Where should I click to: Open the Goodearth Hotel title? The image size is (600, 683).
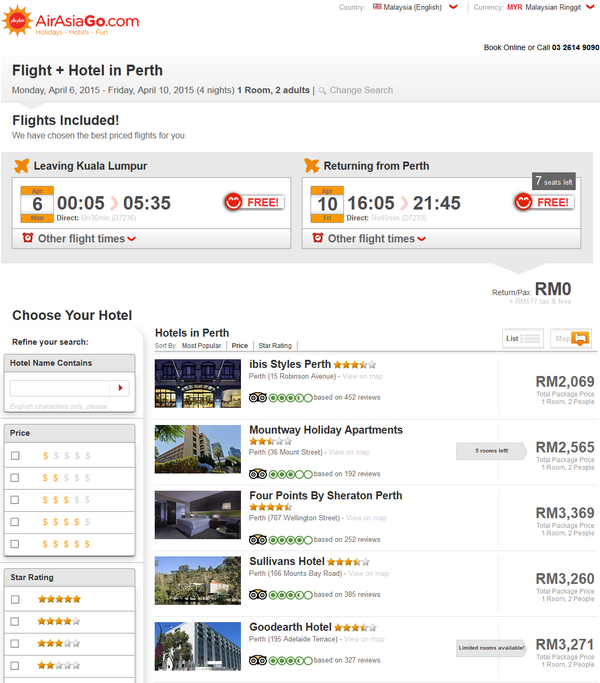[x=290, y=627]
